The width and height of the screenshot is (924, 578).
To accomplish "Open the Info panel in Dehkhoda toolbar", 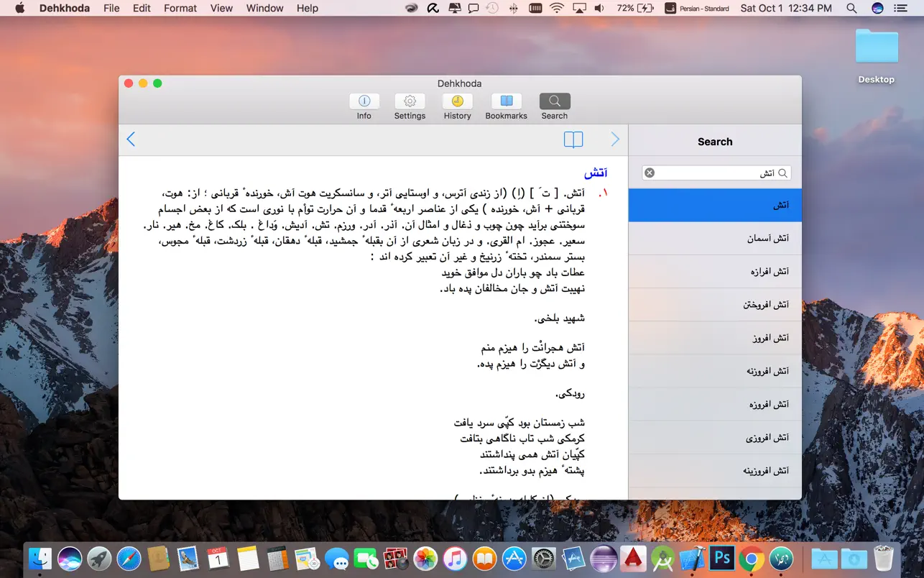I will tap(364, 106).
